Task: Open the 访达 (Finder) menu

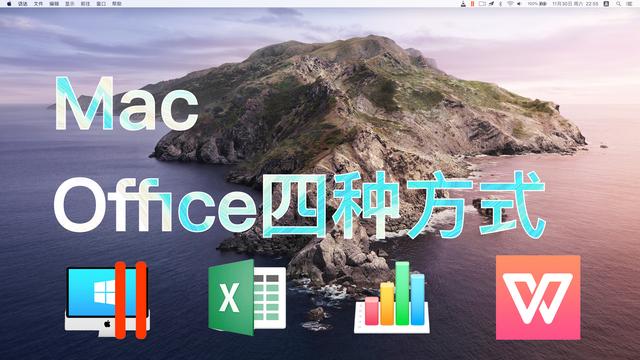Action: pos(23,4)
